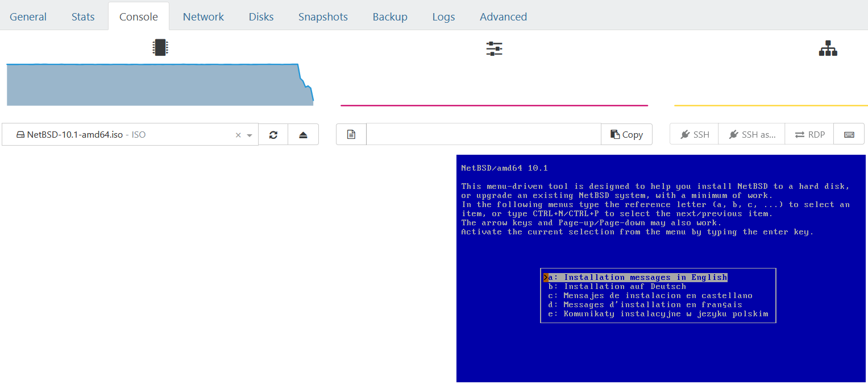Click the document icon beside text field
This screenshot has width=868, height=384.
351,135
